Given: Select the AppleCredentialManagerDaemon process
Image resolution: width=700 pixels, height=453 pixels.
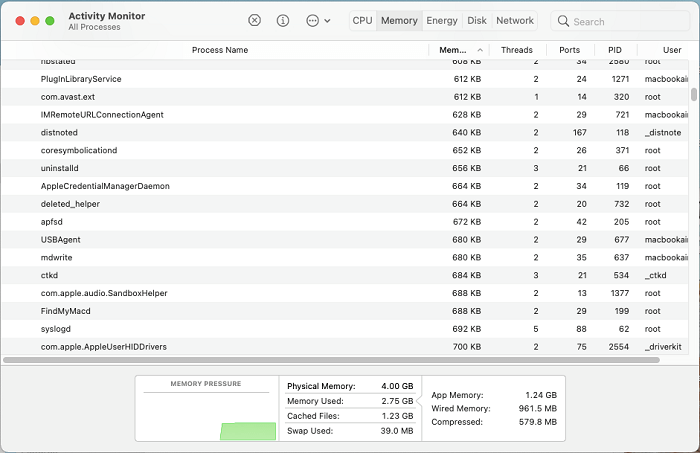Looking at the screenshot, I should (x=345, y=186).
